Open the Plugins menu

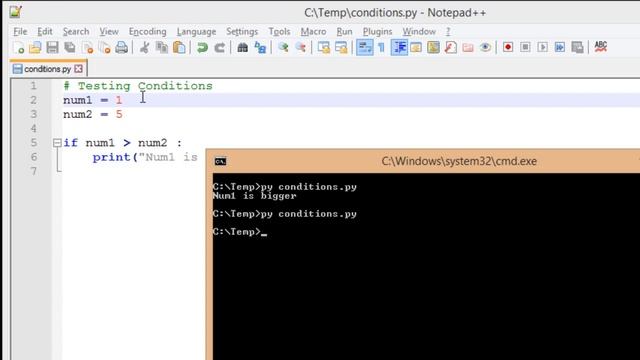pos(378,31)
